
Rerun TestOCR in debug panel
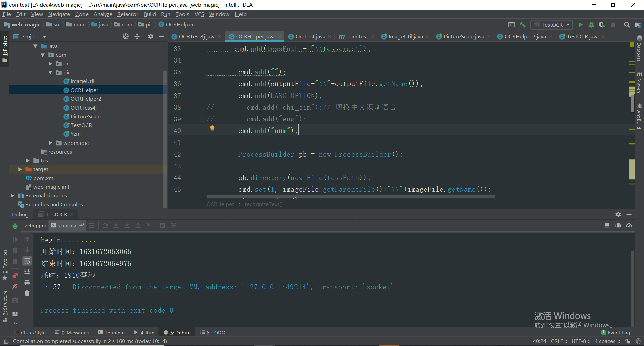[x=15, y=226]
